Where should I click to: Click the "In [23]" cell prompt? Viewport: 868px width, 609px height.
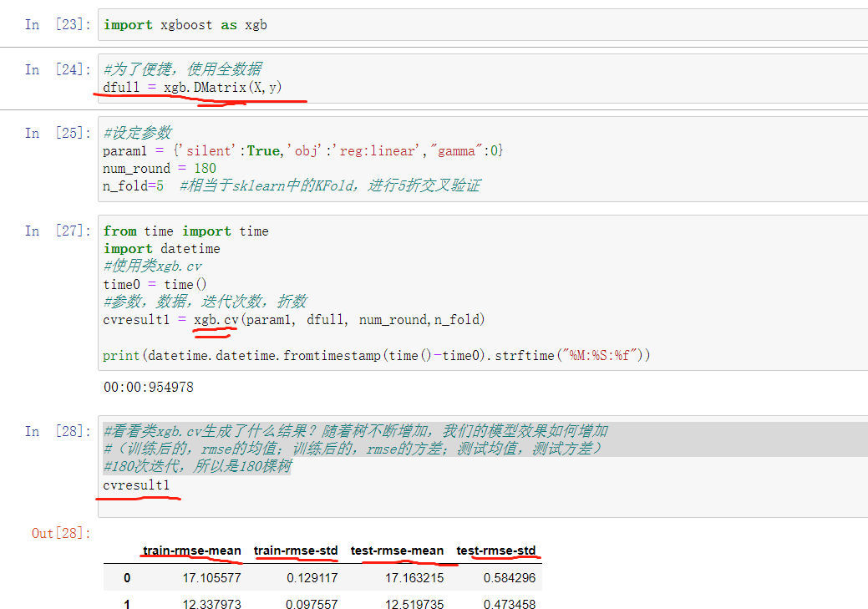coord(48,24)
